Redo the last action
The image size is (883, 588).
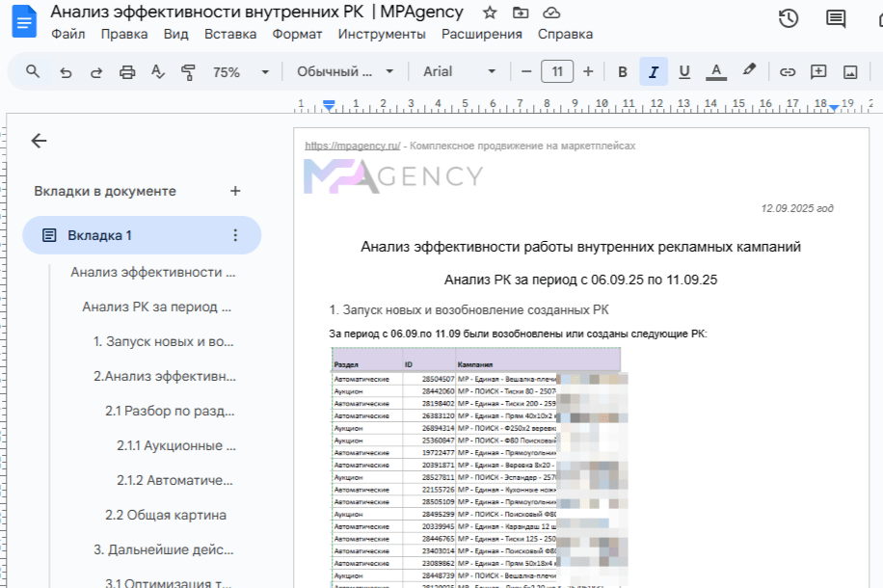point(96,72)
